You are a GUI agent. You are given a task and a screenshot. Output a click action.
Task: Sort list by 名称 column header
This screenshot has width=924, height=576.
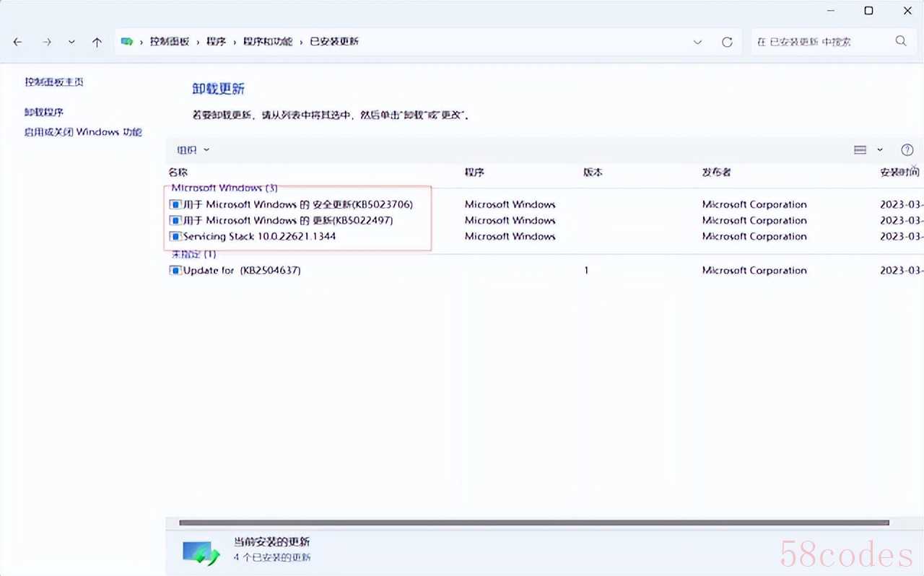click(x=178, y=173)
